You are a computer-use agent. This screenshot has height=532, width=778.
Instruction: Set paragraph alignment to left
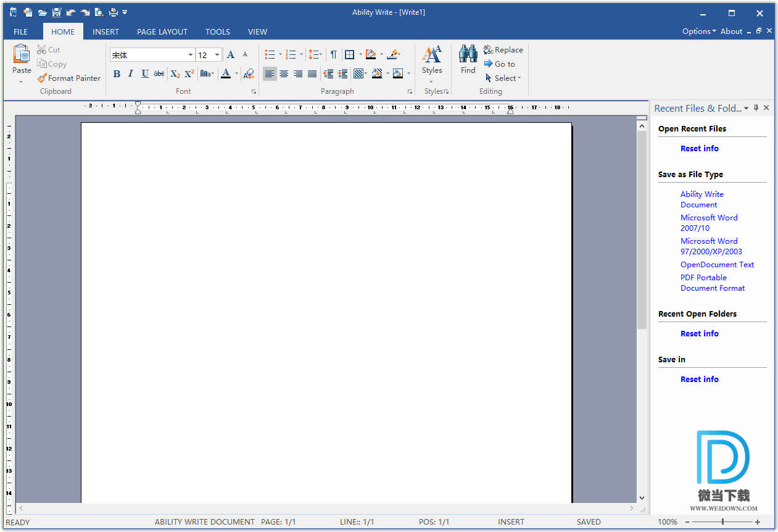click(270, 74)
